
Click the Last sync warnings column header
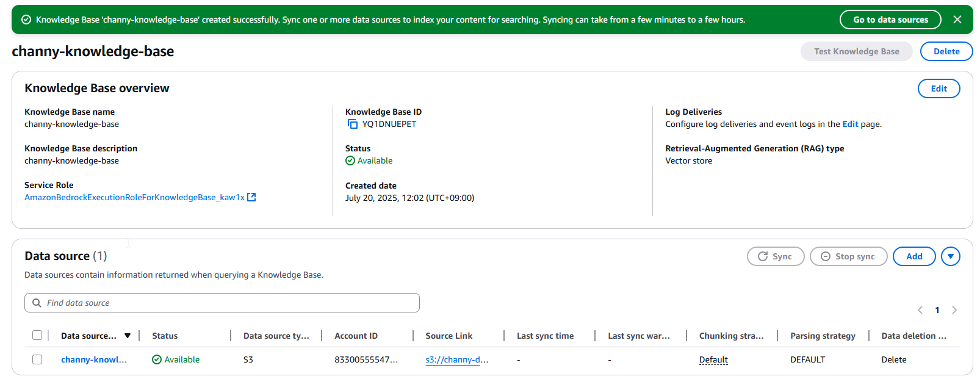pos(639,336)
